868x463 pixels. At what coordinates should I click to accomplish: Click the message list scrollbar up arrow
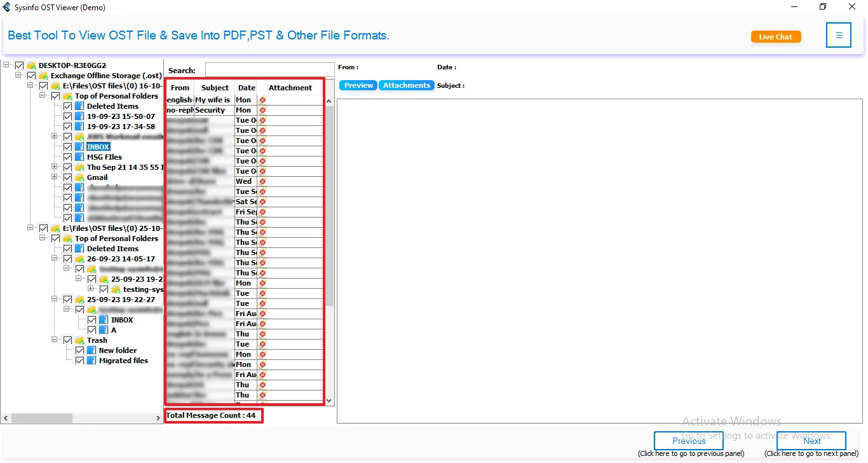tap(329, 101)
